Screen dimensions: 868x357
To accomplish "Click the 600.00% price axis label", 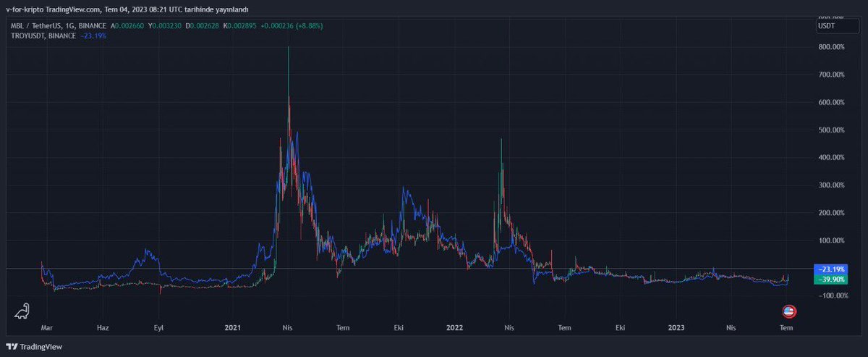I will (x=830, y=102).
